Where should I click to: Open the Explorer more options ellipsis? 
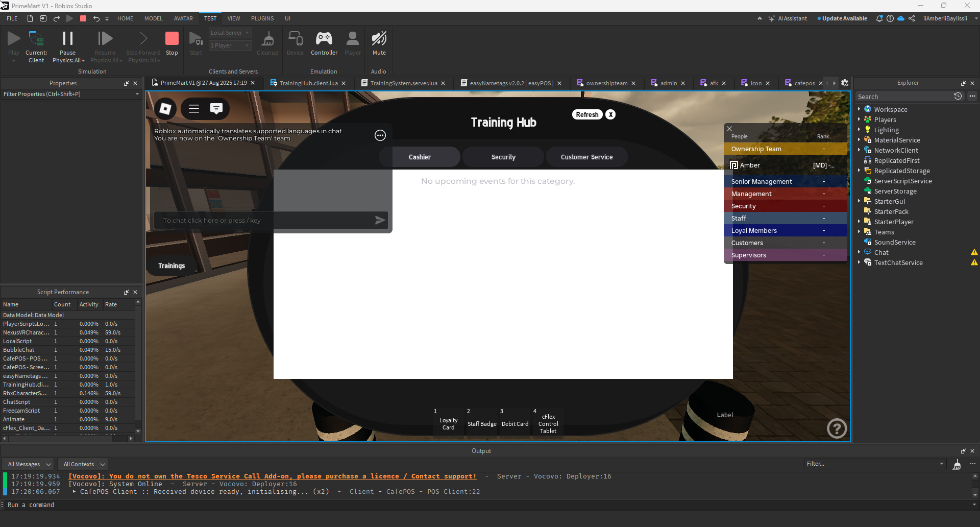tap(972, 96)
